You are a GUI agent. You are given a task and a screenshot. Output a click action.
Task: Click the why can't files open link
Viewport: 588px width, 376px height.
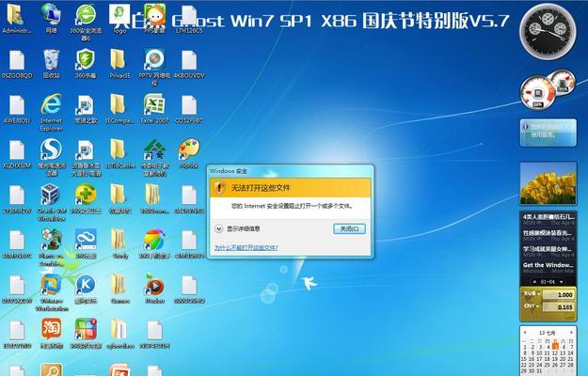pos(246,247)
